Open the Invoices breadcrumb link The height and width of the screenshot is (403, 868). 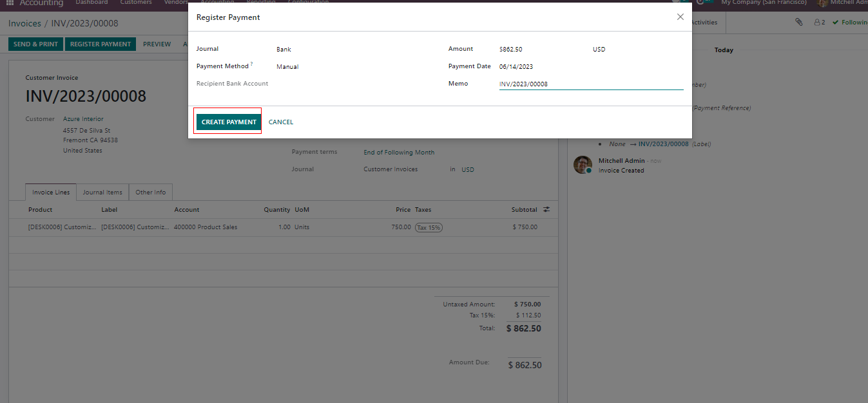(24, 24)
